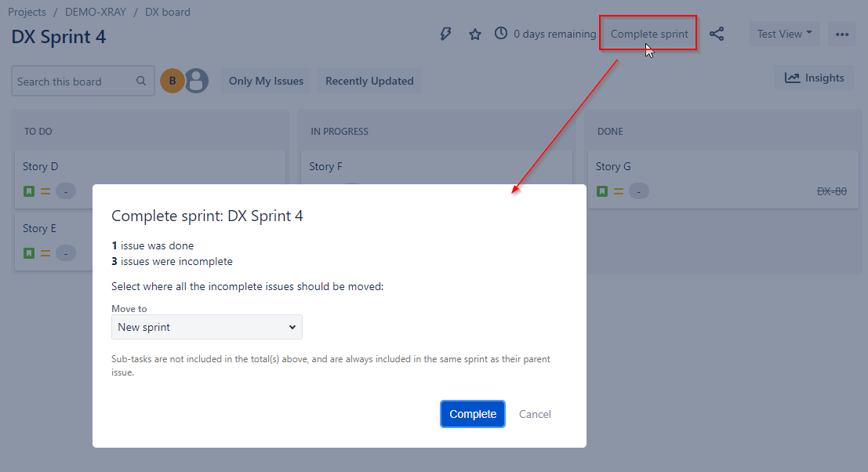This screenshot has height=472, width=868.
Task: Open the Test View dropdown
Action: coord(784,34)
